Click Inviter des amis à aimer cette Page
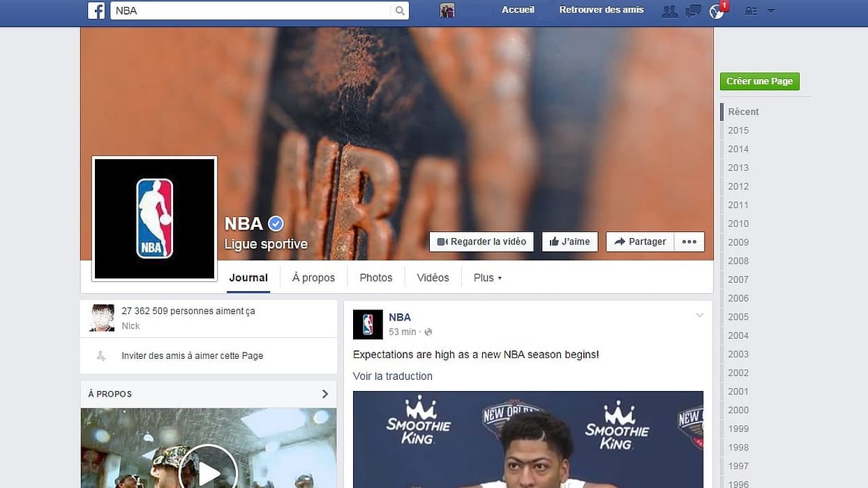The width and height of the screenshot is (868, 488). pos(193,355)
